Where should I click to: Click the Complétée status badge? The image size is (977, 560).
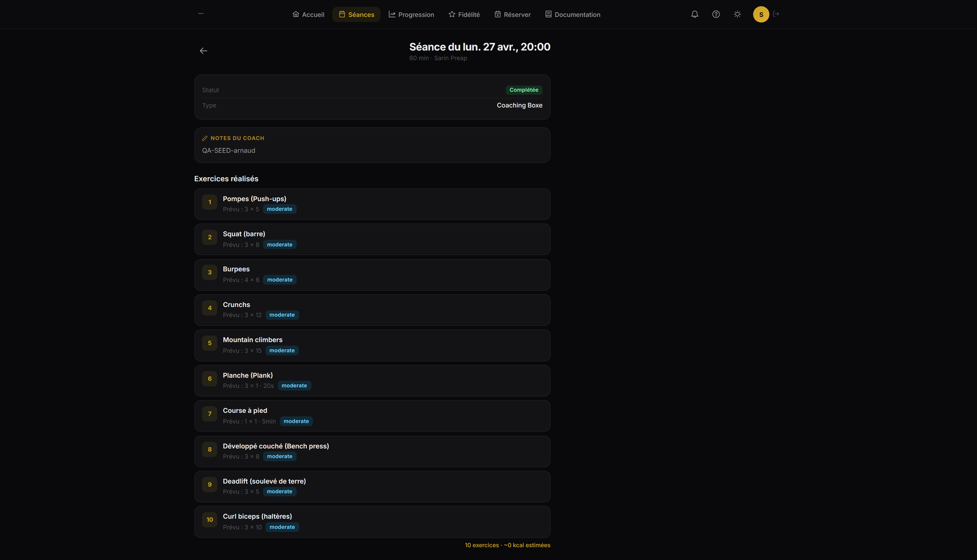point(524,90)
